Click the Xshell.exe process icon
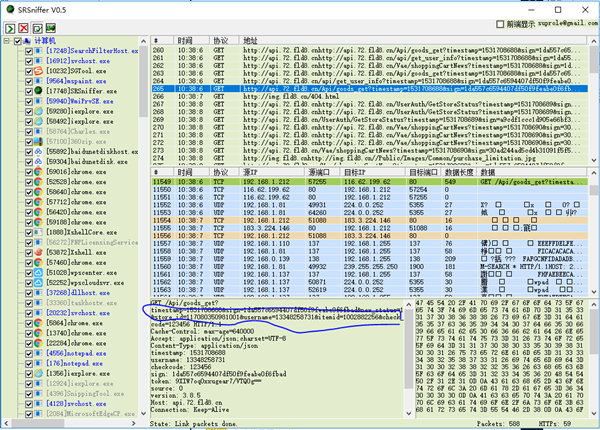 [40, 251]
